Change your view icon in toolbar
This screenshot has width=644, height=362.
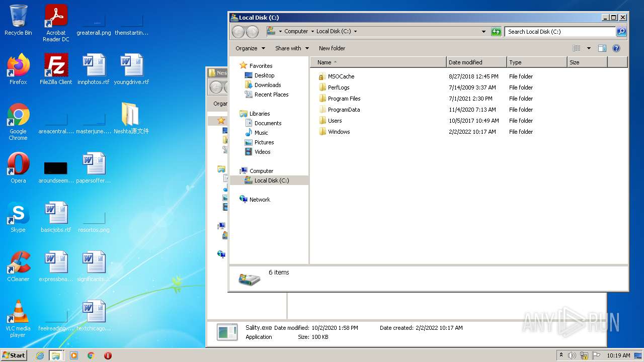[x=577, y=48]
